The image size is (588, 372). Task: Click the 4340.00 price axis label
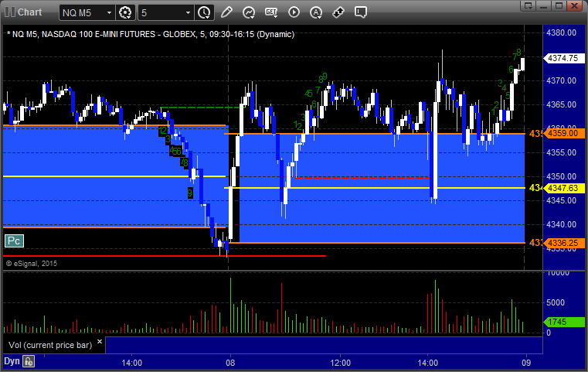(561, 224)
